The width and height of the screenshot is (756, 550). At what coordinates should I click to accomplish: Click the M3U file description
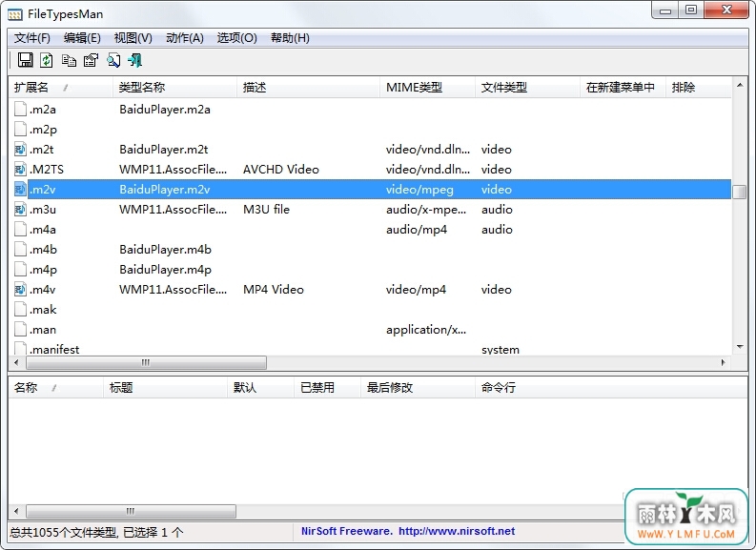click(266, 209)
